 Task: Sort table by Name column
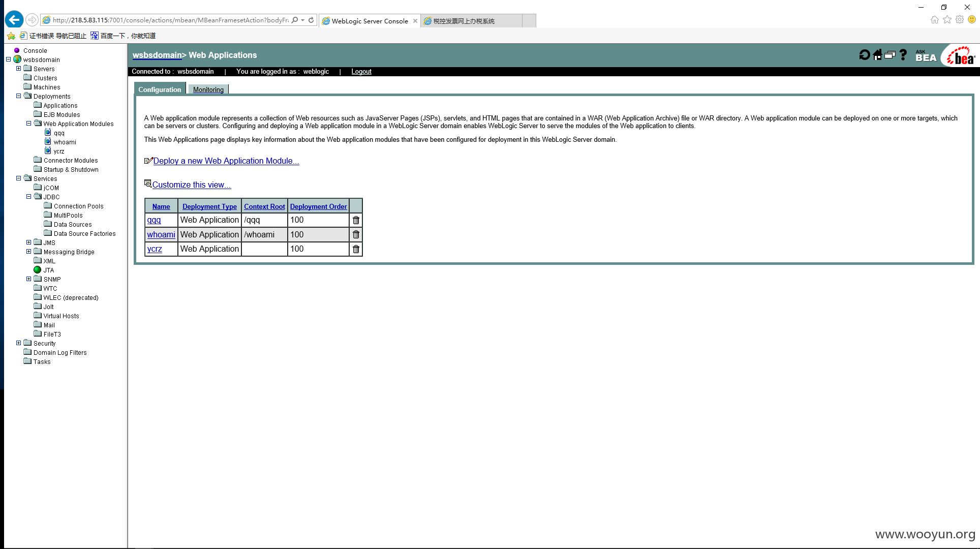pos(161,206)
